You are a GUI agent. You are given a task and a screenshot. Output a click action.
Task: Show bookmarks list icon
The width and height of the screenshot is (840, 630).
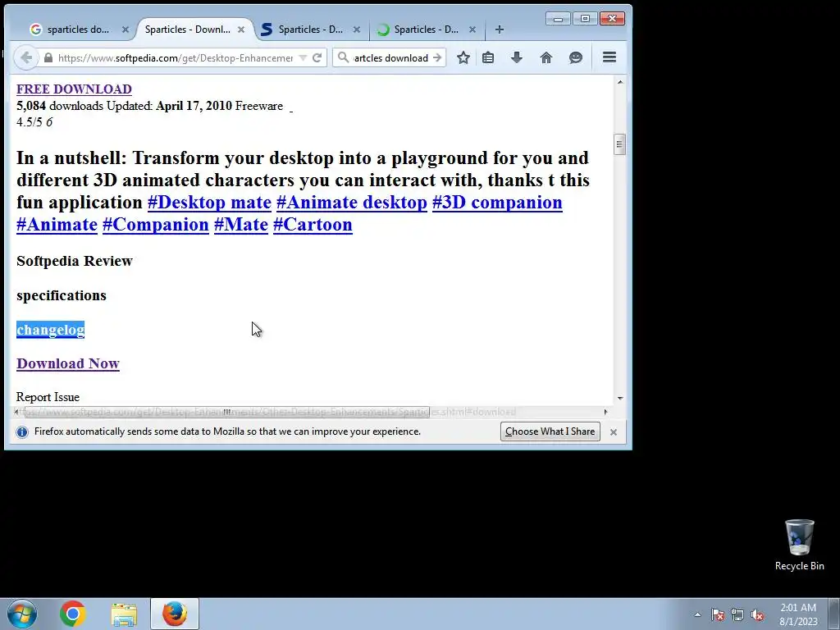coord(488,57)
